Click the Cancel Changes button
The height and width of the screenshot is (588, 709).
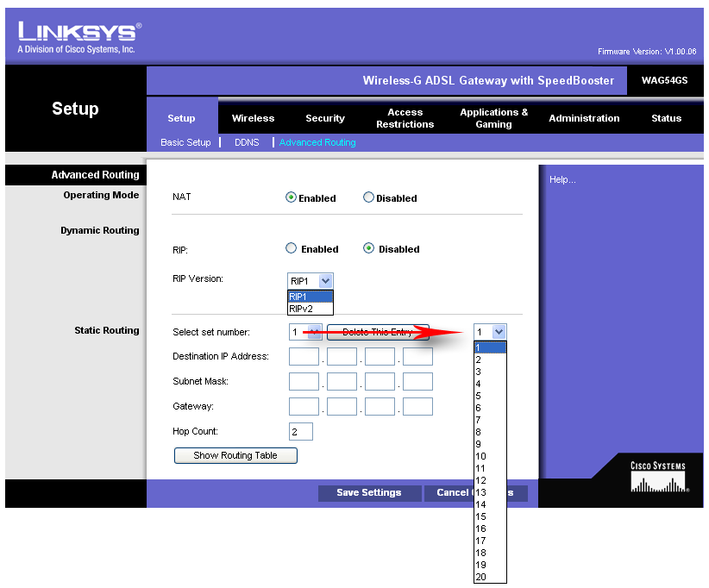click(475, 492)
